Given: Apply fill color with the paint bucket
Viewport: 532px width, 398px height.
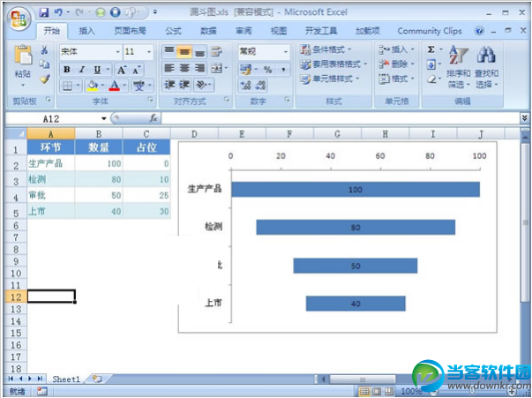Looking at the screenshot, I should (92, 86).
